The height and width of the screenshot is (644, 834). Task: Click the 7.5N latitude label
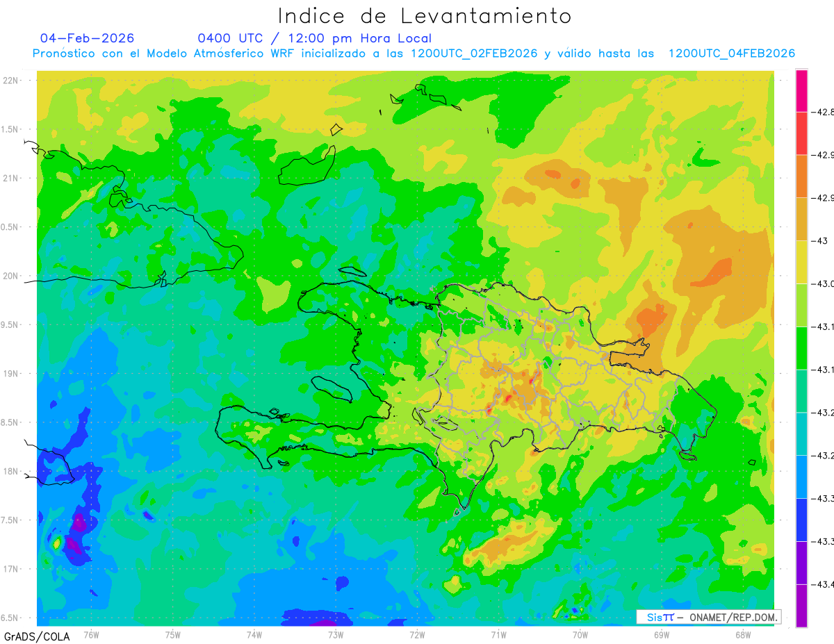pyautogui.click(x=10, y=520)
